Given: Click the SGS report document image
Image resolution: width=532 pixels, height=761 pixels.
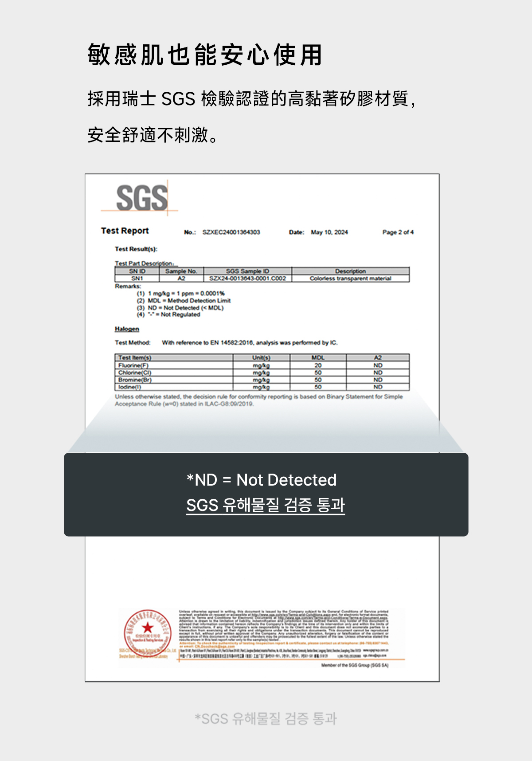Looking at the screenshot, I should [262, 428].
